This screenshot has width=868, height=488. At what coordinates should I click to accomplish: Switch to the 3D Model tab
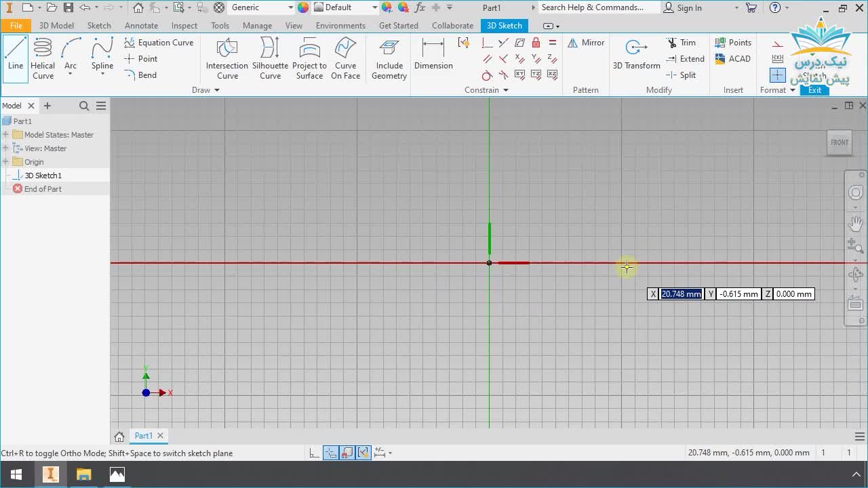pyautogui.click(x=56, y=26)
